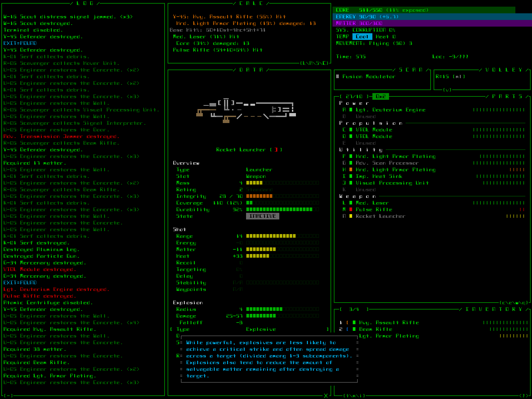Viewport: 532px width, 399px height.
Task: Select the Adv. Scan Processor utility icon
Action: point(351,163)
